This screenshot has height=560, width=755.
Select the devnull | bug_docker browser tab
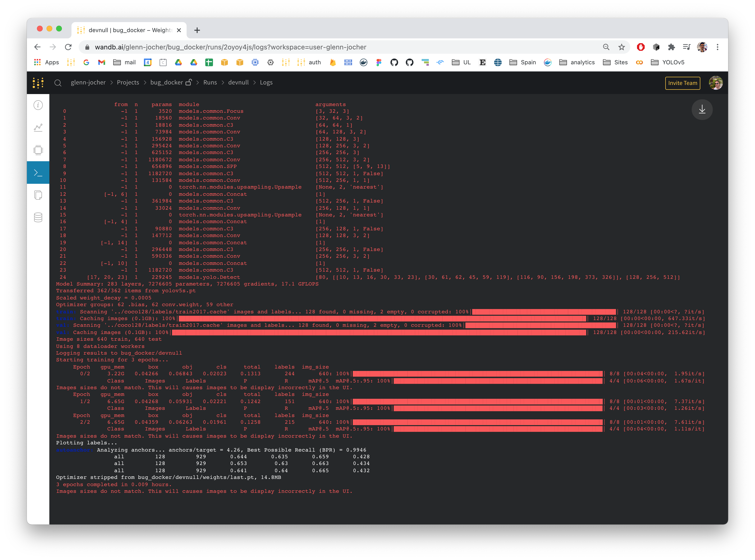129,30
